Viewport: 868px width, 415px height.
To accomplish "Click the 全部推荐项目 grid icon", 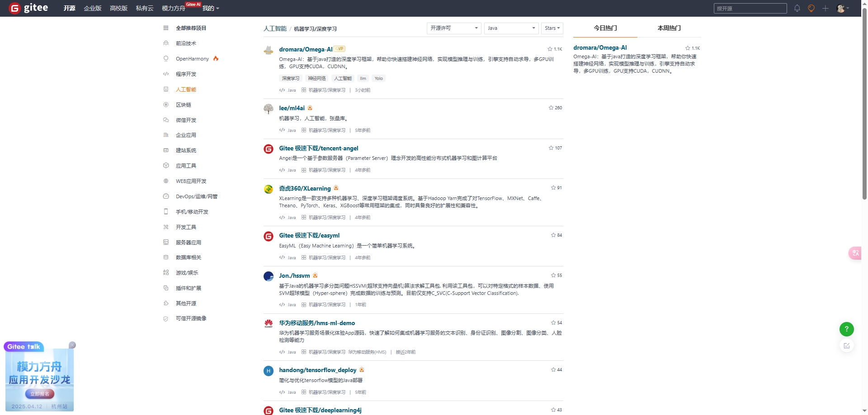I will (166, 28).
